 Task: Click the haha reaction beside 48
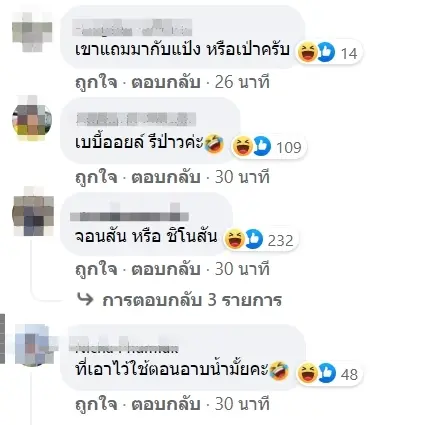coord(307,373)
